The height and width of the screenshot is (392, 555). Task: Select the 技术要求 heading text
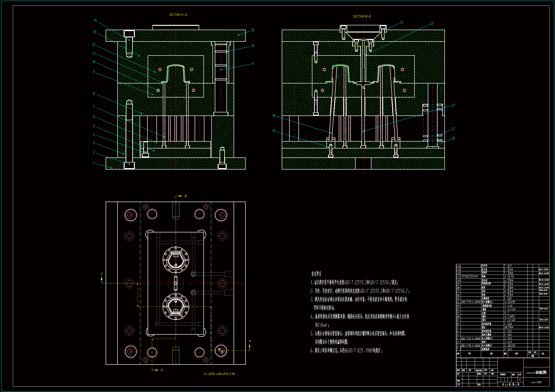point(316,274)
